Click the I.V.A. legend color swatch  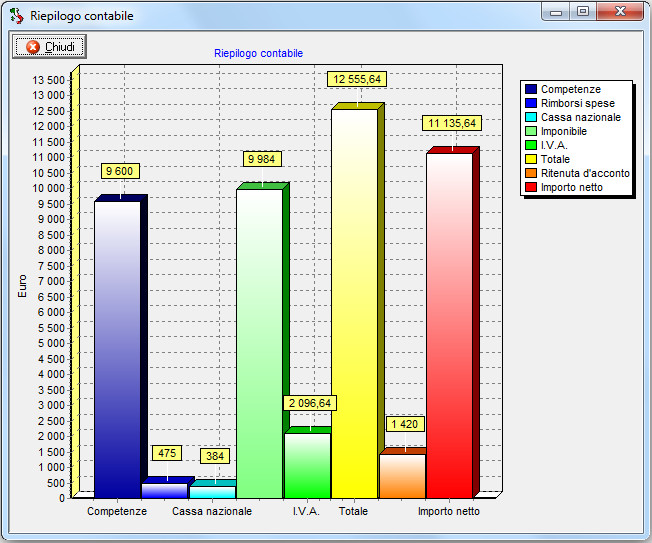click(x=531, y=145)
